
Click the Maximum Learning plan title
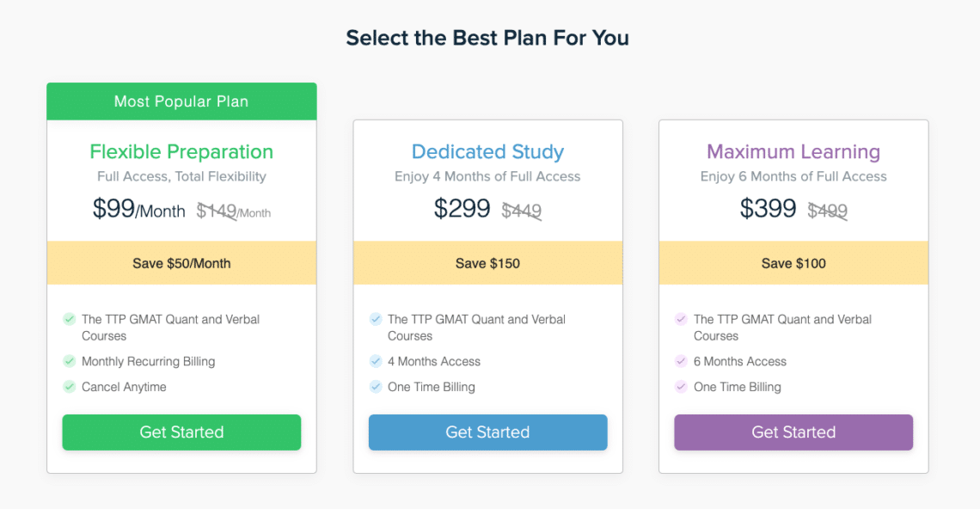[793, 152]
